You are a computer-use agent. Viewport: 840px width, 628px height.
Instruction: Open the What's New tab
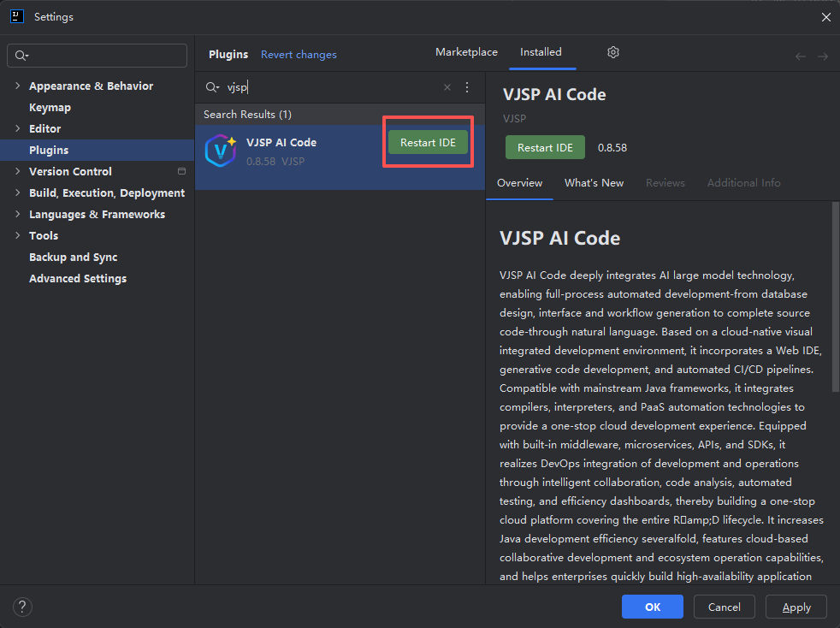click(x=594, y=183)
